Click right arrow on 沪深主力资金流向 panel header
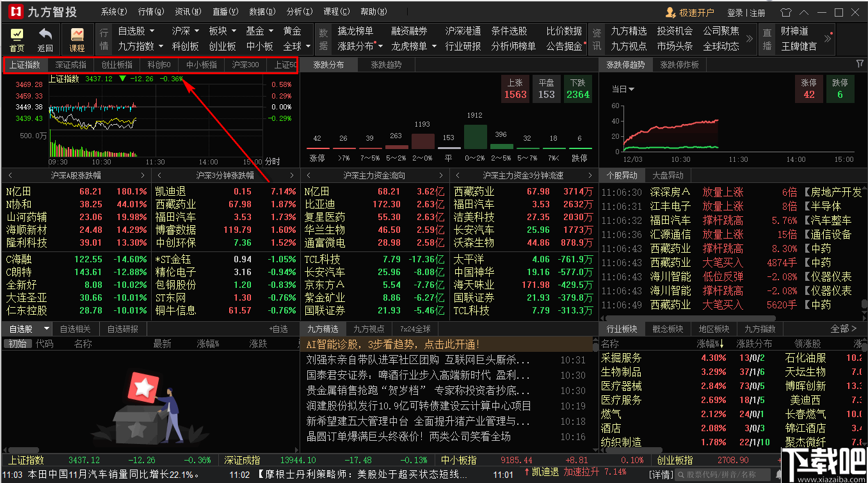The height and width of the screenshot is (483, 868). (x=441, y=175)
